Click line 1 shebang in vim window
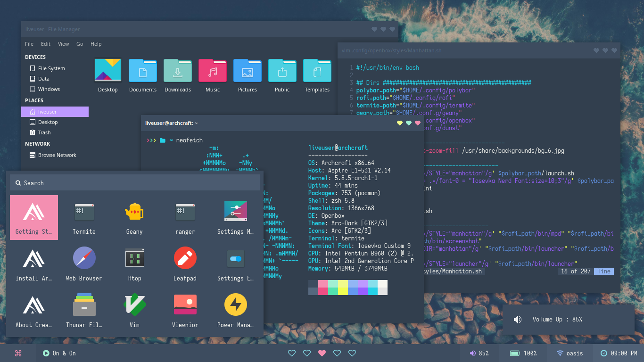This screenshot has height=362, width=644. [388, 68]
